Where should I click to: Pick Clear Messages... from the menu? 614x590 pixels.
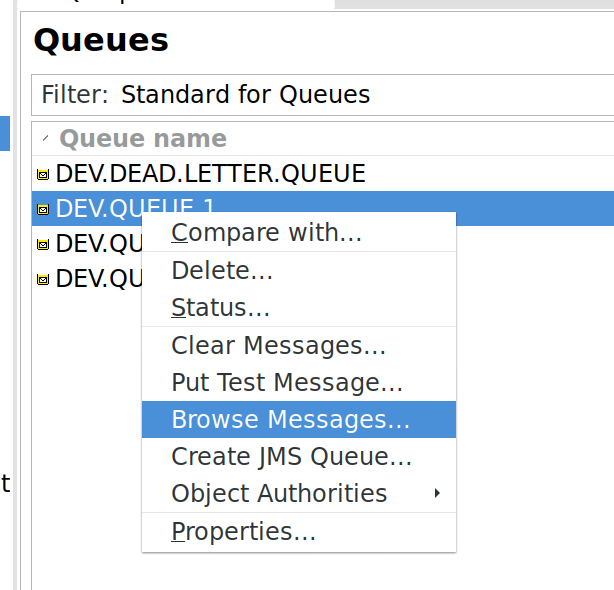click(x=278, y=346)
